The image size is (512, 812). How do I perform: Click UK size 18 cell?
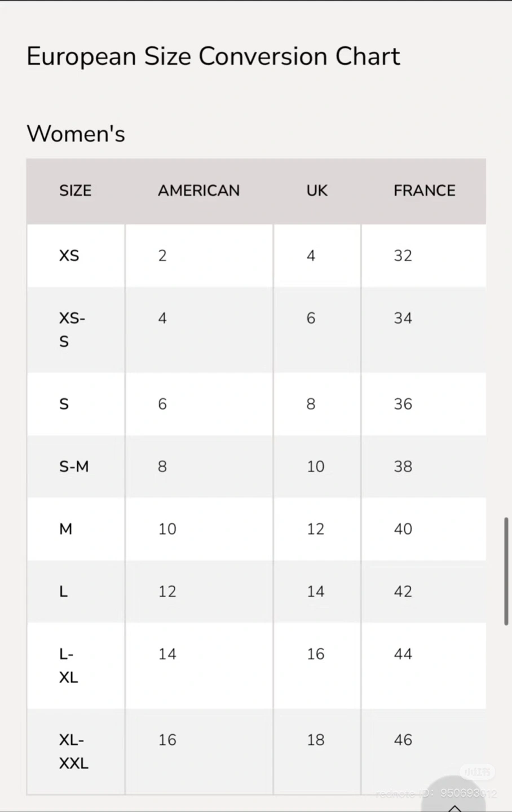pyautogui.click(x=315, y=740)
